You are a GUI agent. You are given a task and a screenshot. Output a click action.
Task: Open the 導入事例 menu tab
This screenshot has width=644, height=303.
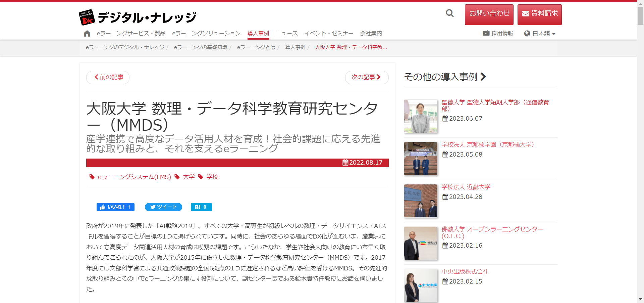258,33
